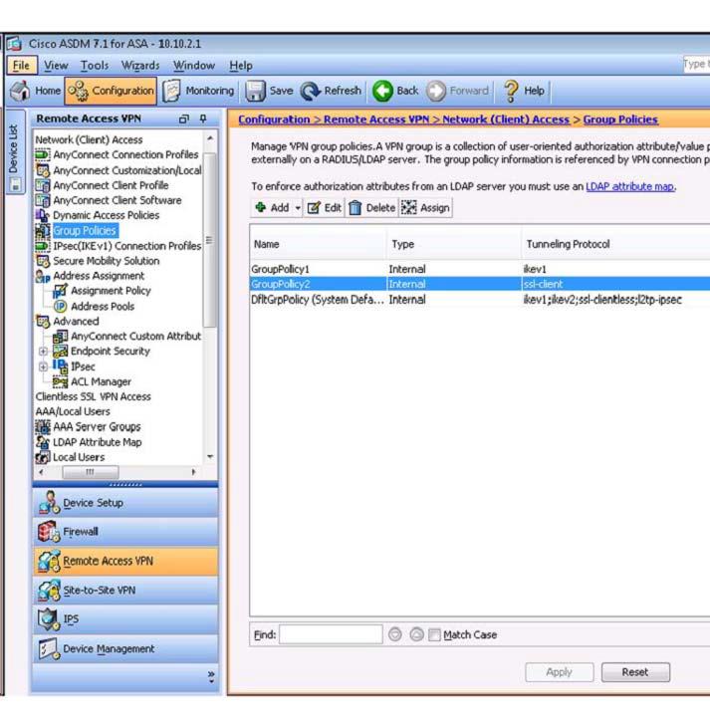710x728 pixels.
Task: Expand navigation pane overflow chevron
Action: click(211, 676)
